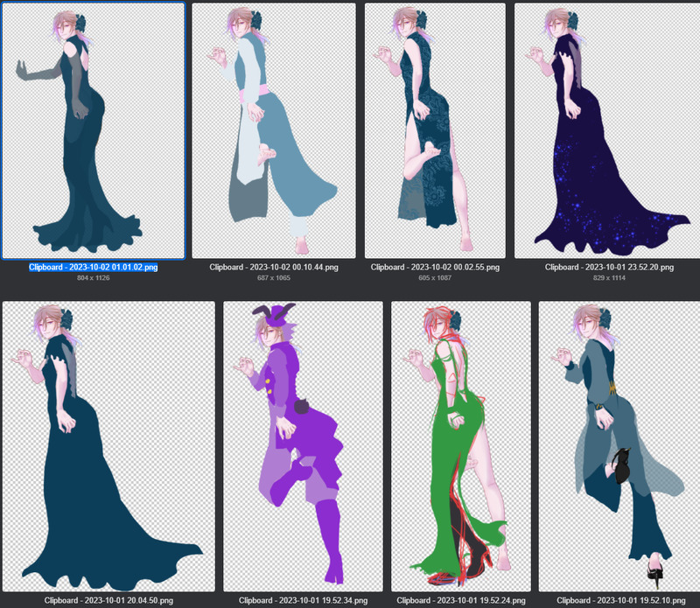
Task: Select the filename label 2023-10-01 23.52.20.png
Action: pyautogui.click(x=609, y=267)
